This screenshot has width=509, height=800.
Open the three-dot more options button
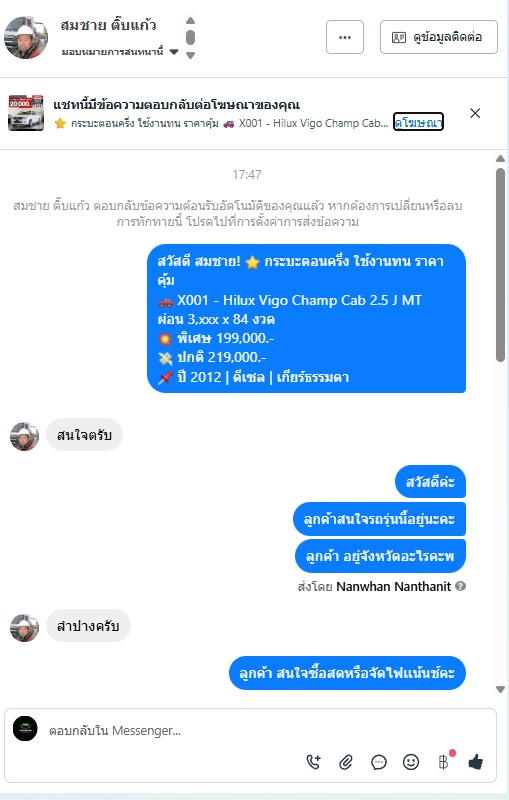345,37
